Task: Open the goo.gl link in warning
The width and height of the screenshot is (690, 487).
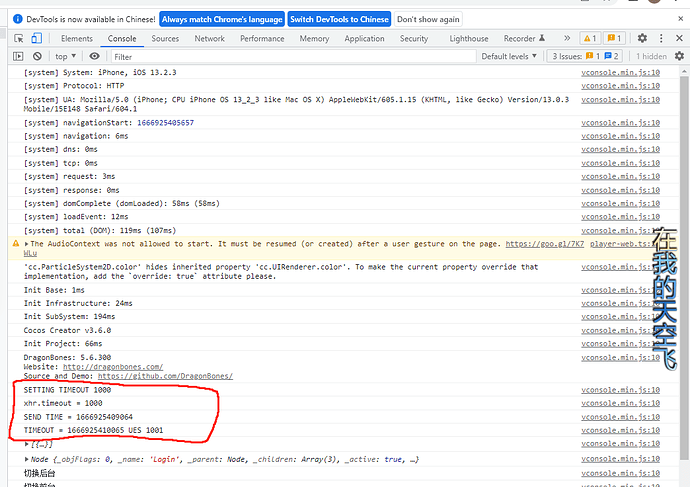Action: click(545, 244)
